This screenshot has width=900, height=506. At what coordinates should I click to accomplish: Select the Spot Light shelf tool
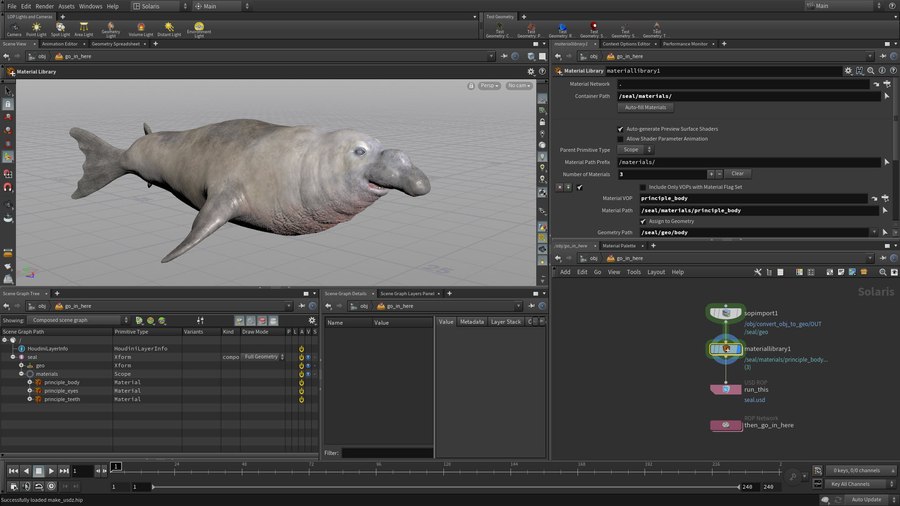[x=61, y=27]
